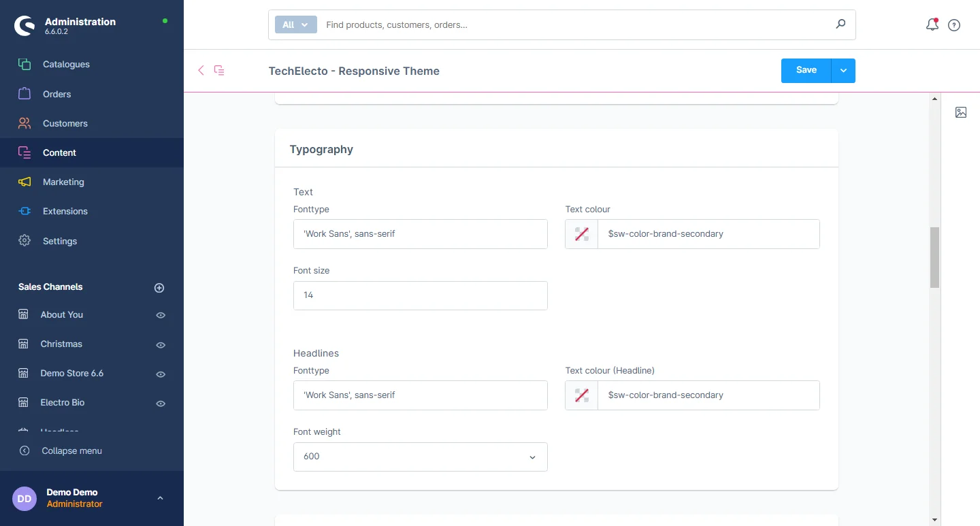Expand the Save button dropdown arrow
This screenshot has width=980, height=526.
click(x=843, y=71)
